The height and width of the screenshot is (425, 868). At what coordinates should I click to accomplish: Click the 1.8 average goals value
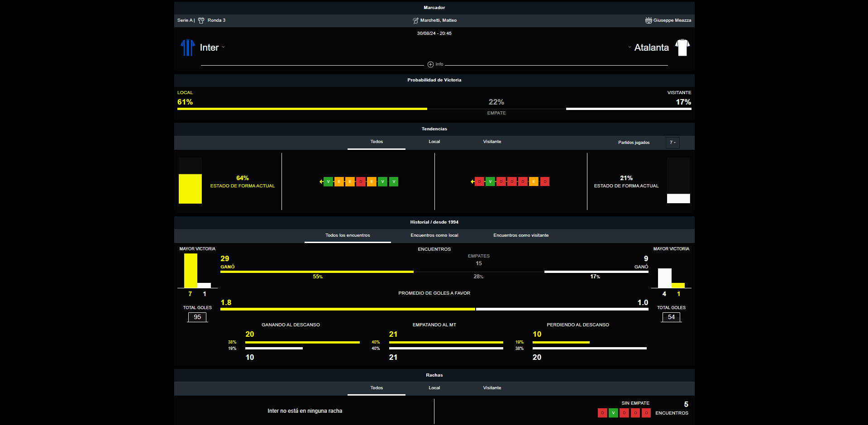[226, 303]
